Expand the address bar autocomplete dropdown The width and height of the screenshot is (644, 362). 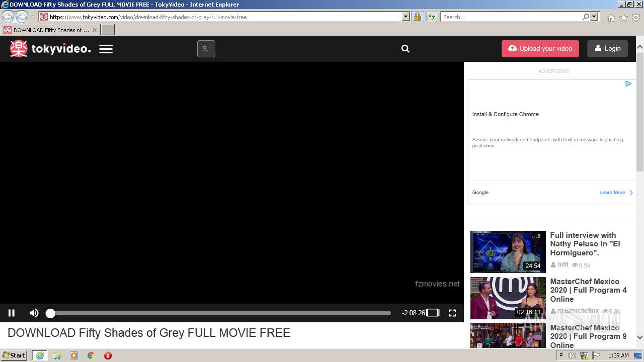[406, 17]
